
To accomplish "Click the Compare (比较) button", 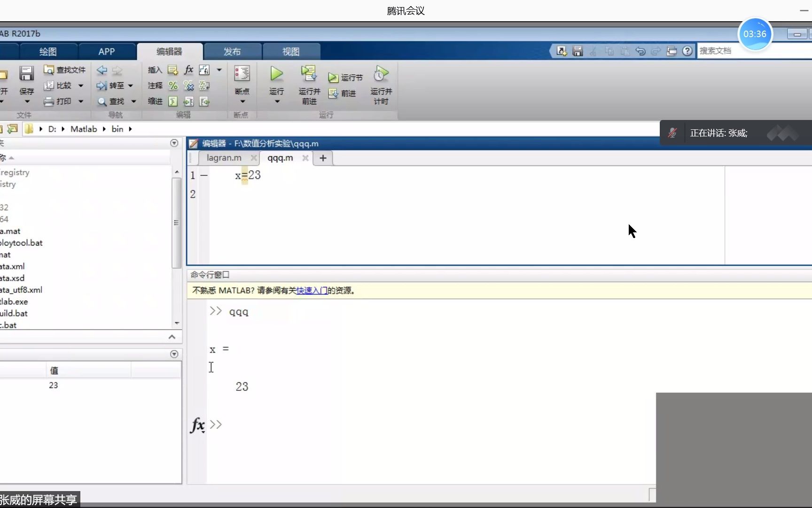I will 58,86.
